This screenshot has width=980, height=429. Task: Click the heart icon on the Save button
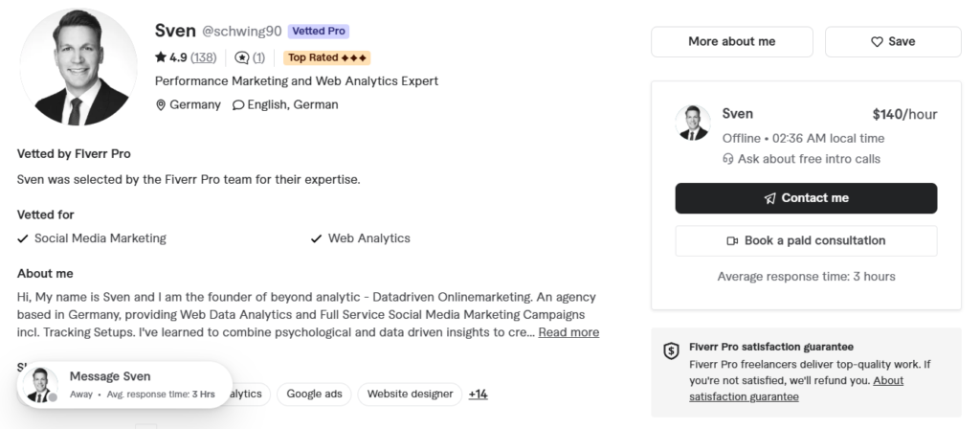[x=877, y=42]
